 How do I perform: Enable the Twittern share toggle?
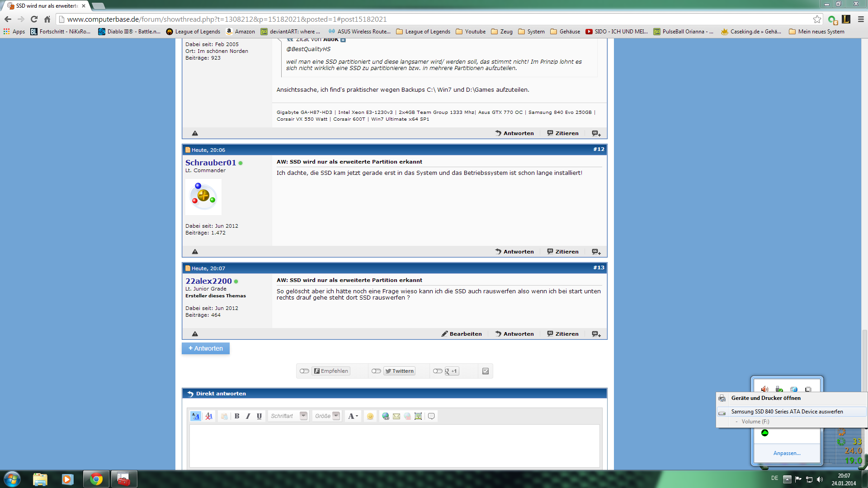376,371
